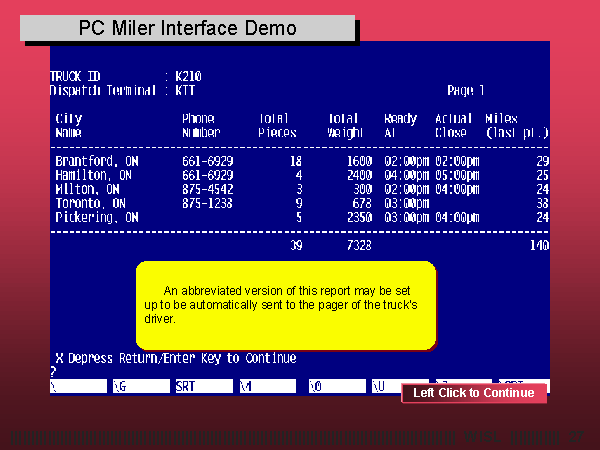Click the PC Miler Interface Demo title
The height and width of the screenshot is (450, 600).
188,28
